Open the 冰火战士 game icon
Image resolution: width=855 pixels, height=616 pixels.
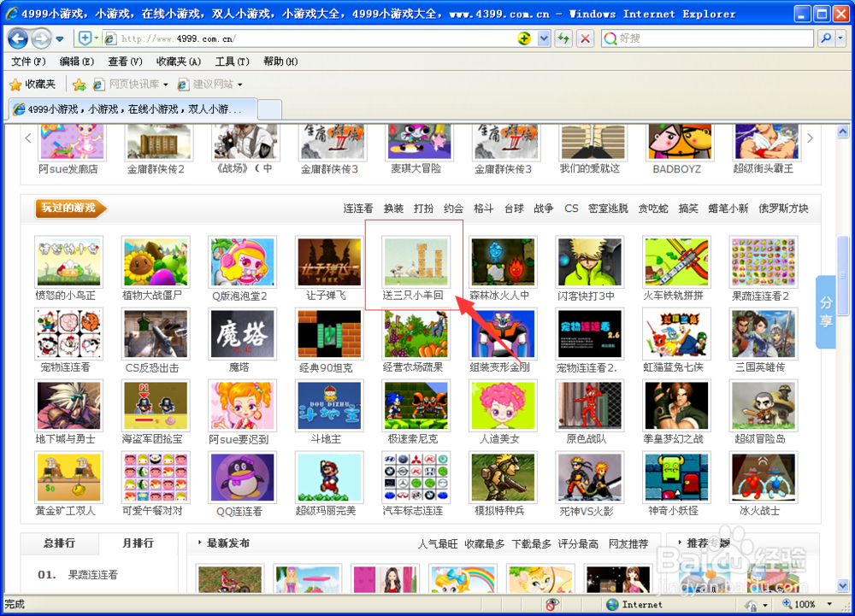(764, 478)
